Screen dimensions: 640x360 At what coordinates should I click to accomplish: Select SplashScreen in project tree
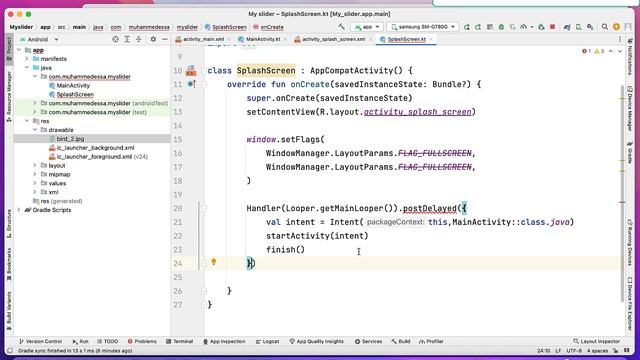pyautogui.click(x=75, y=94)
